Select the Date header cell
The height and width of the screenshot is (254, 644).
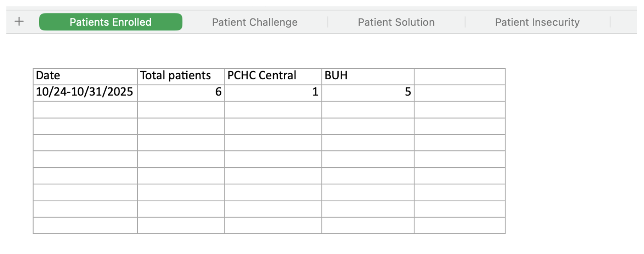85,76
